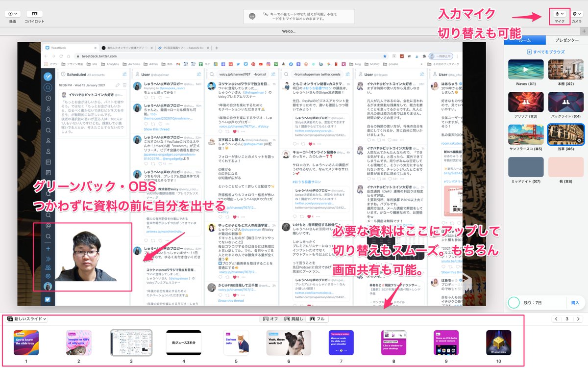
Task: Select slide 4 缶ジュース3本分
Action: tap(184, 342)
